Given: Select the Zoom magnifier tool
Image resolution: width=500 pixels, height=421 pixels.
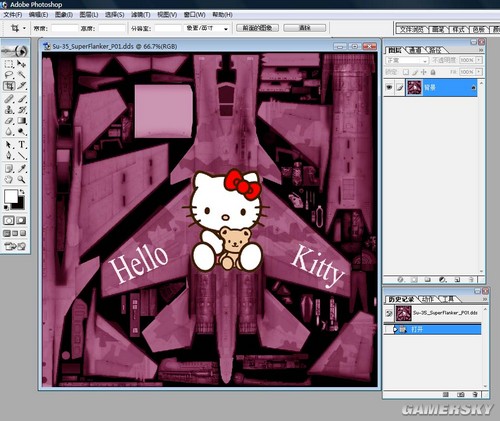Looking at the screenshot, I should (22, 180).
